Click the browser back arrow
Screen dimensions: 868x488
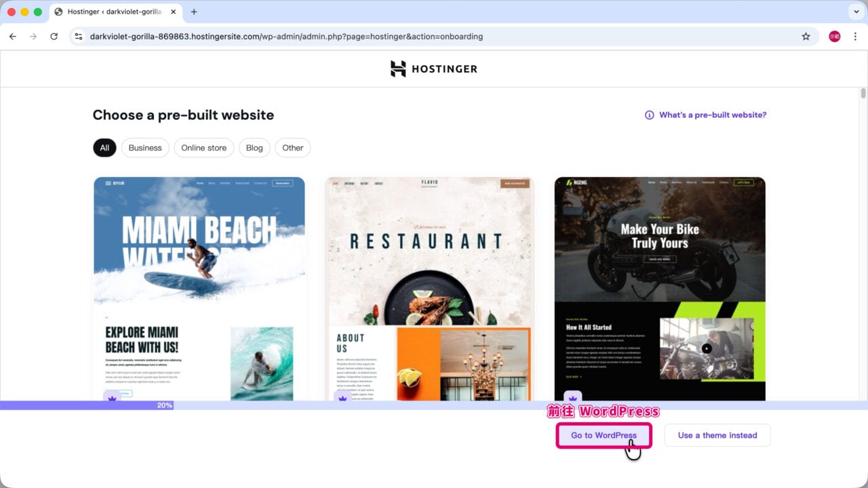click(12, 37)
